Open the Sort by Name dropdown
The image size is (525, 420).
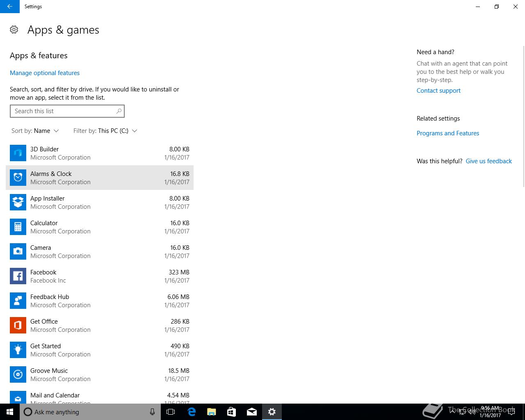click(x=35, y=131)
